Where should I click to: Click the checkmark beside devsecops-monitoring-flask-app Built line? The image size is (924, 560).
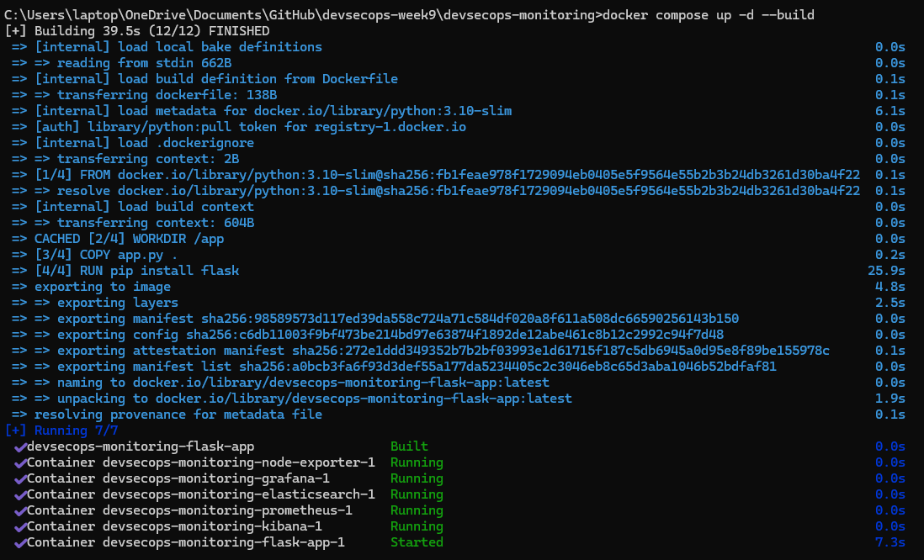[20, 446]
